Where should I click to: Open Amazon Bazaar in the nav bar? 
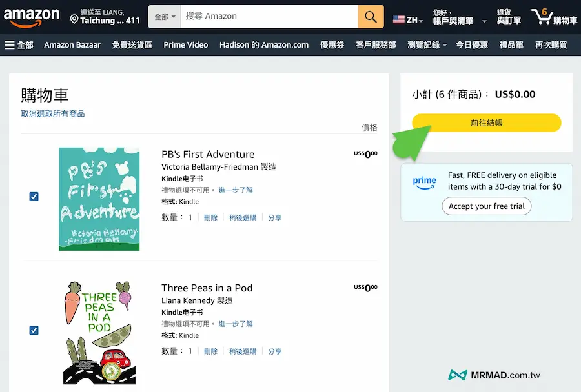point(72,45)
